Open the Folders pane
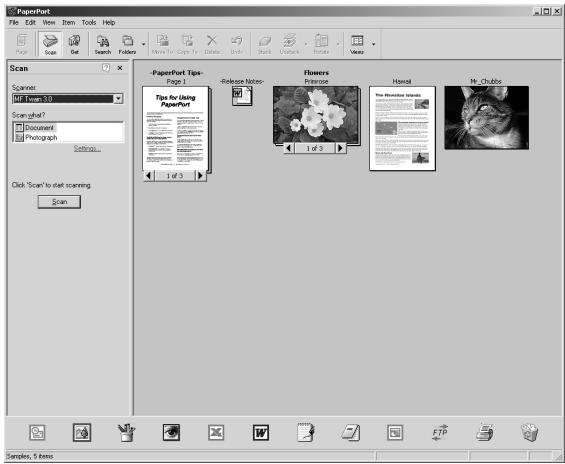Screen dimensions: 565x464 (x=127, y=44)
